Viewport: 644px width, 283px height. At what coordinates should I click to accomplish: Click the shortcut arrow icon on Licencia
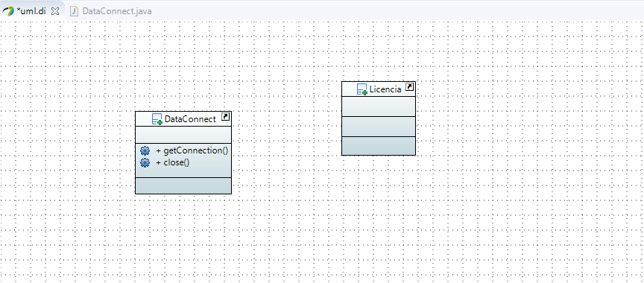(409, 87)
